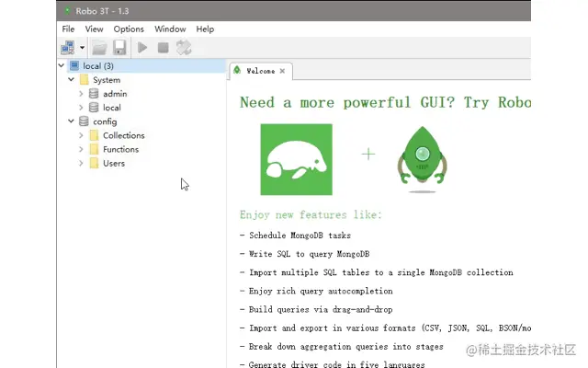Expand the admin database
The height and width of the screenshot is (368, 588).
[x=81, y=94]
